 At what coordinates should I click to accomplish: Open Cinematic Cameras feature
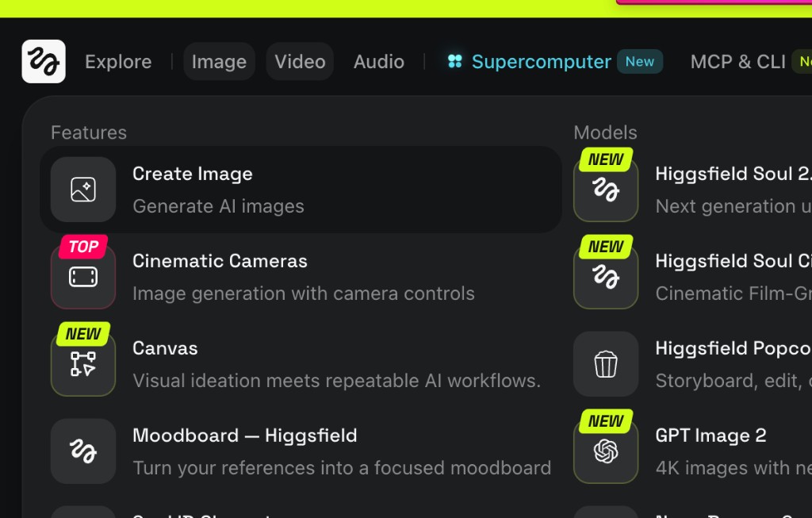coord(220,260)
